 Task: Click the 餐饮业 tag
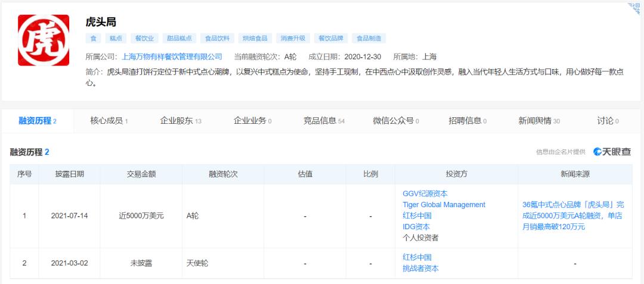(x=144, y=39)
